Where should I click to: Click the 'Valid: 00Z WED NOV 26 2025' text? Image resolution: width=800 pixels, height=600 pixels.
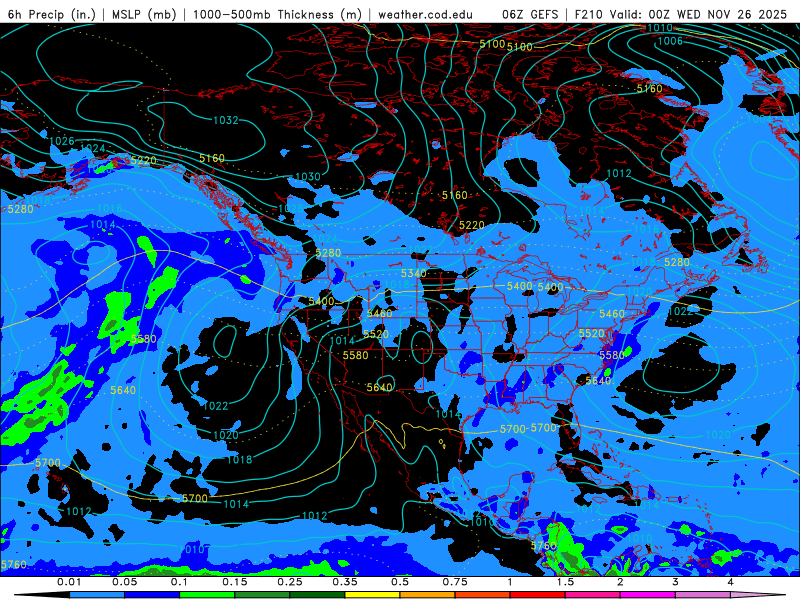(698, 14)
